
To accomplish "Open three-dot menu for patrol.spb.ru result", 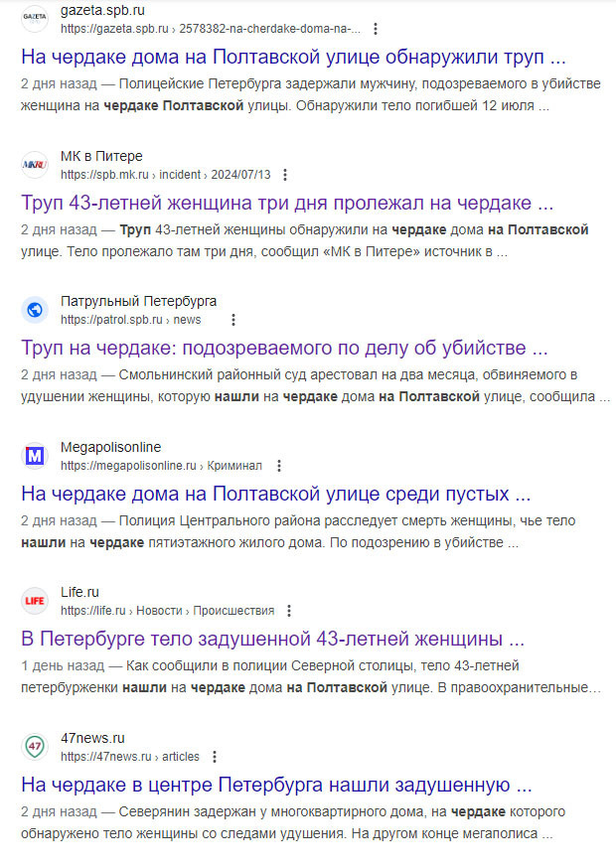I will coord(233,320).
